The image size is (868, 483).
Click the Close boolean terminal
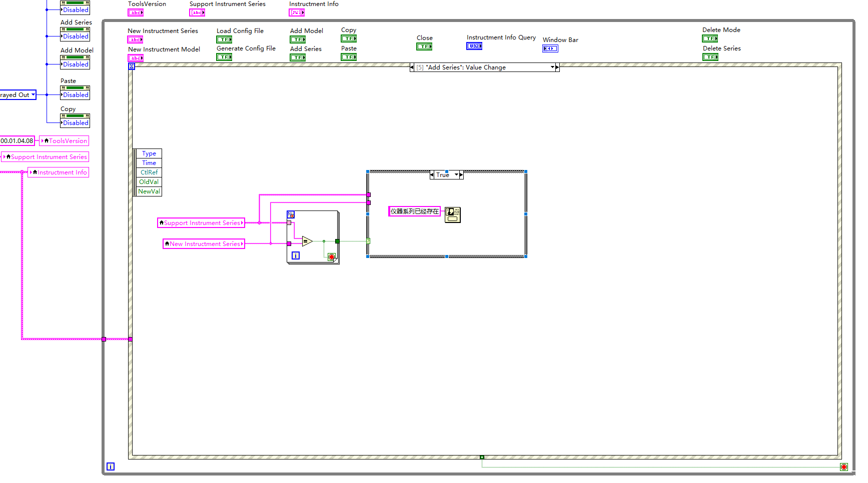424,46
